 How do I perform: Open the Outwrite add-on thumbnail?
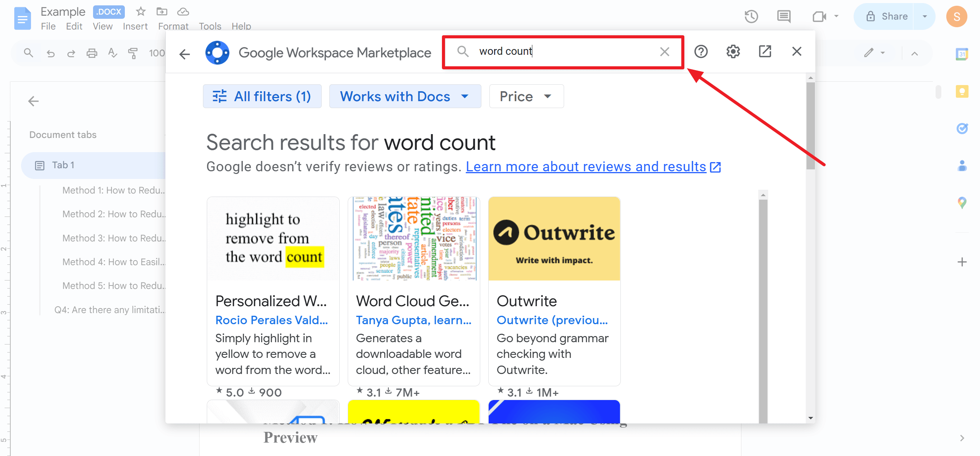(x=554, y=239)
